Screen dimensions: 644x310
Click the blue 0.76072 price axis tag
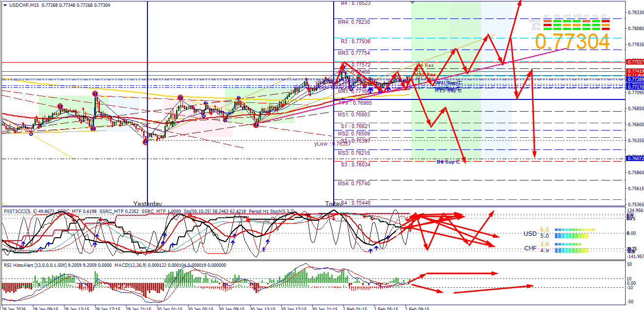(635, 159)
